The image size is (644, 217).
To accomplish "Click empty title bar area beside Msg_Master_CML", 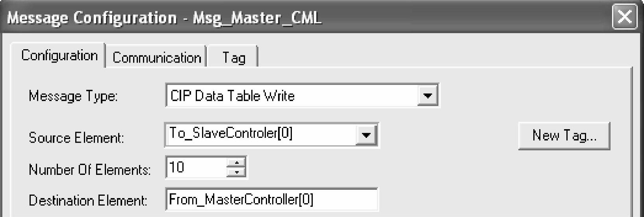I will tap(453, 18).
